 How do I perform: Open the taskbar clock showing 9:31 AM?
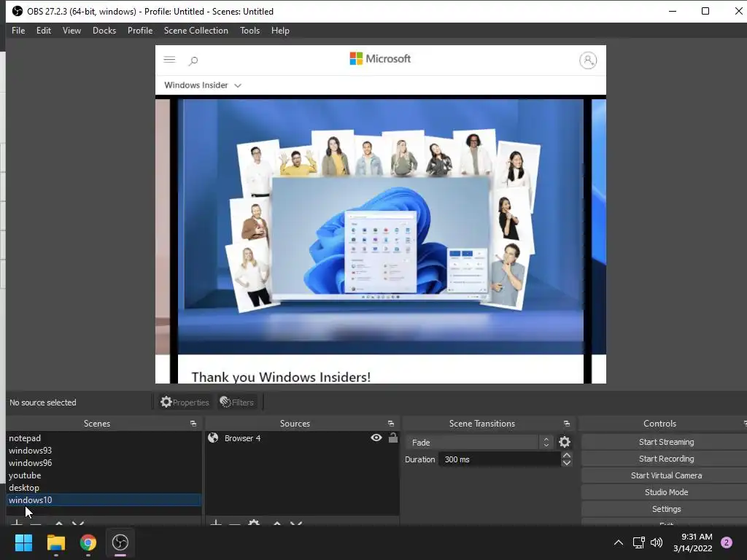[x=693, y=542]
